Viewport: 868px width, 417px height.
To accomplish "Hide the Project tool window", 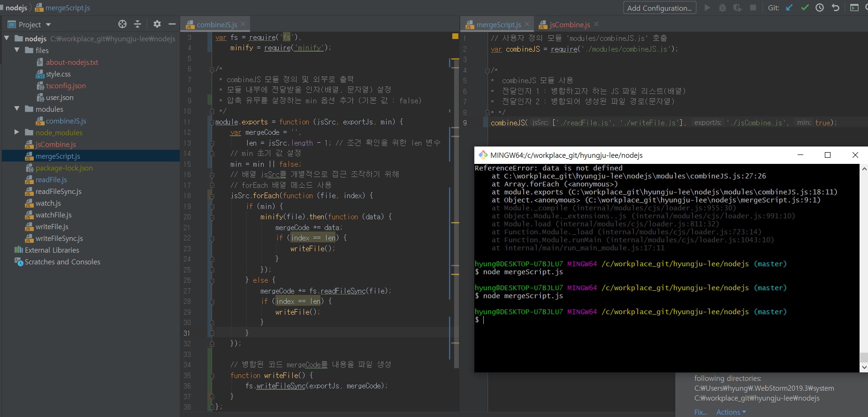I will tap(172, 24).
